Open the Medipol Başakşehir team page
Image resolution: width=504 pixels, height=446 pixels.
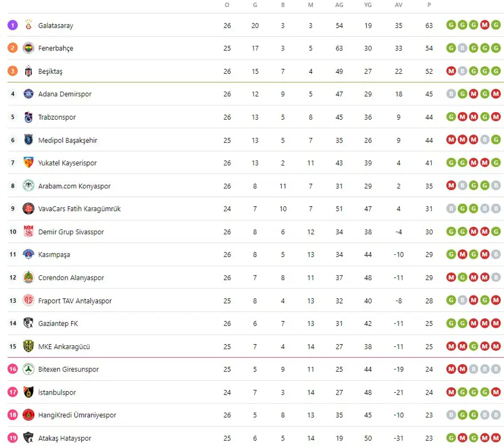click(x=68, y=140)
